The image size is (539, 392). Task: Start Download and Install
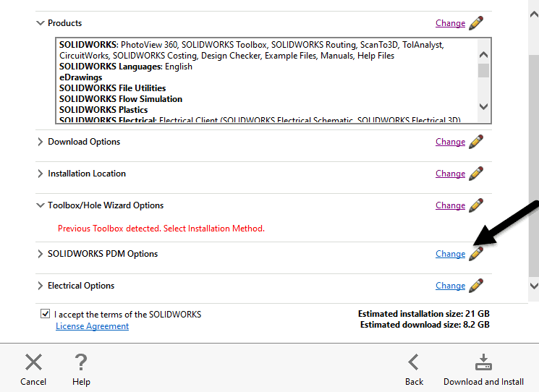pos(483,370)
